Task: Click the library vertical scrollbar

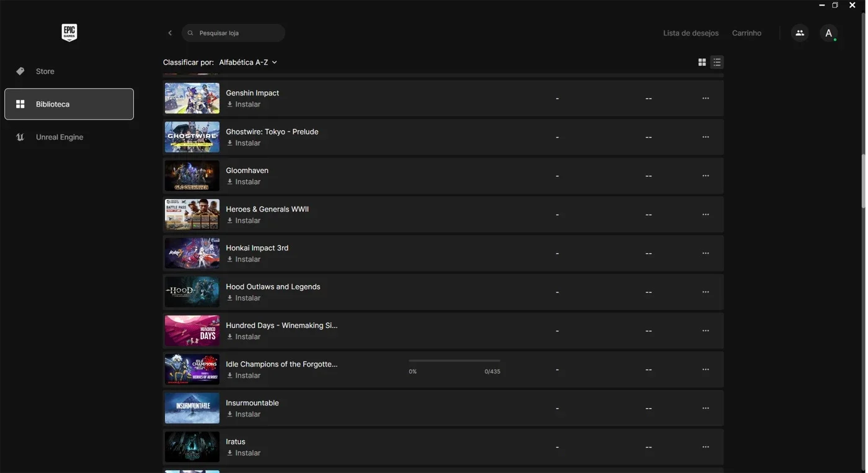Action: click(x=863, y=181)
